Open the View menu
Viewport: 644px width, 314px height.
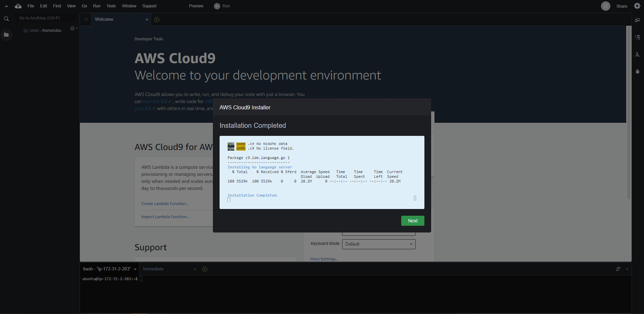point(71,6)
